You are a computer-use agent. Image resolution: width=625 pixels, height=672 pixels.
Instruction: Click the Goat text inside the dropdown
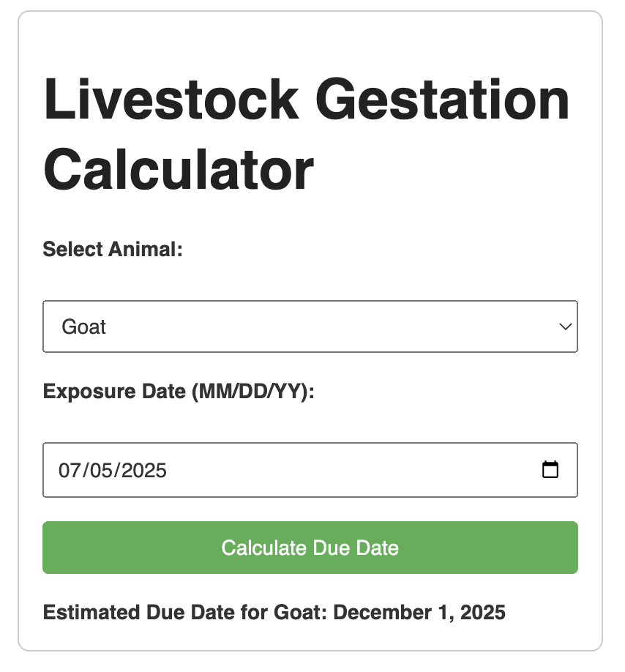pos(83,327)
